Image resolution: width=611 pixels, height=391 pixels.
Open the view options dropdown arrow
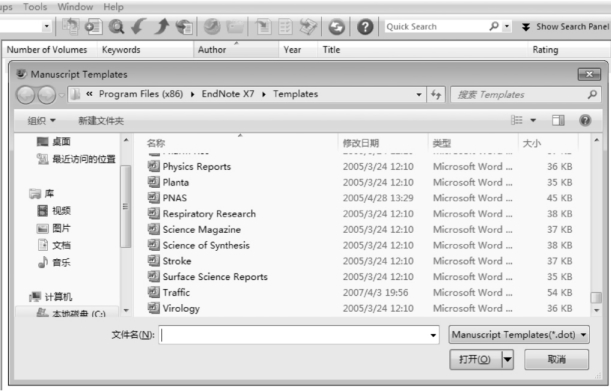pyautogui.click(x=533, y=120)
